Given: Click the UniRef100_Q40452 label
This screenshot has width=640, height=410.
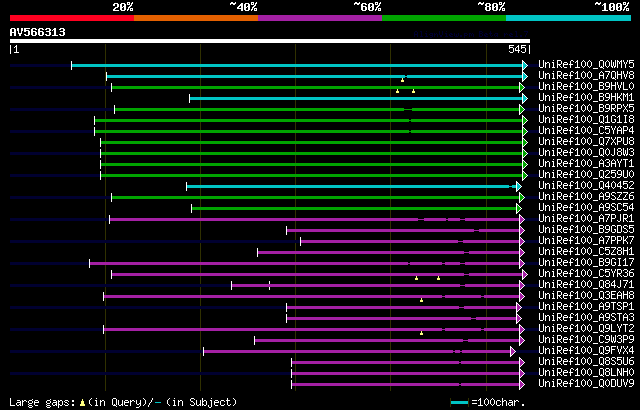Looking at the screenshot, I should tap(586, 186).
